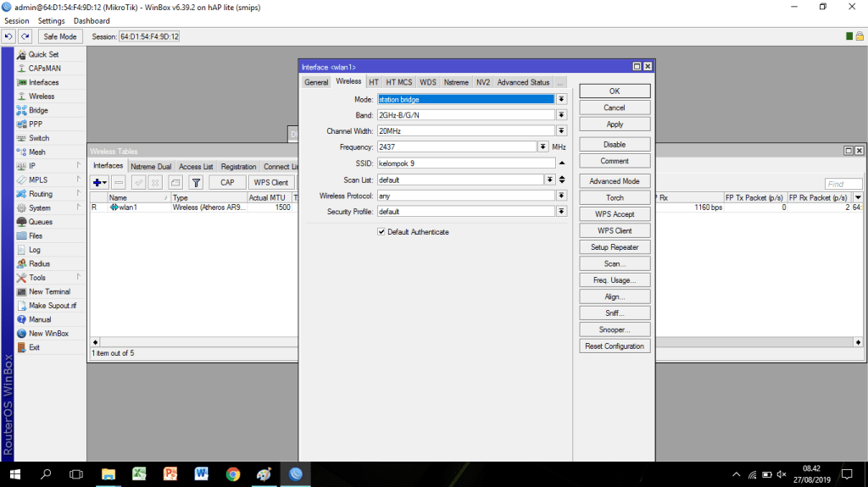
Task: Open the Settings menu
Action: (51, 20)
